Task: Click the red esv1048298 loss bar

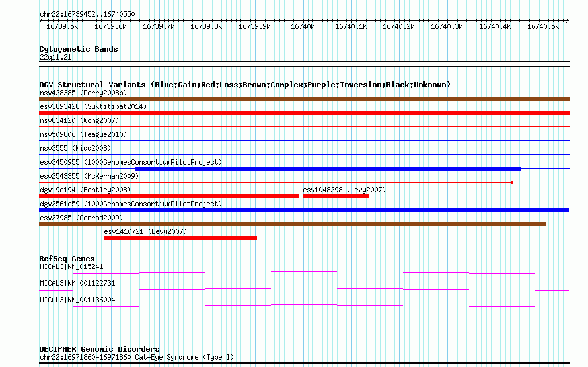Action: tap(336, 196)
